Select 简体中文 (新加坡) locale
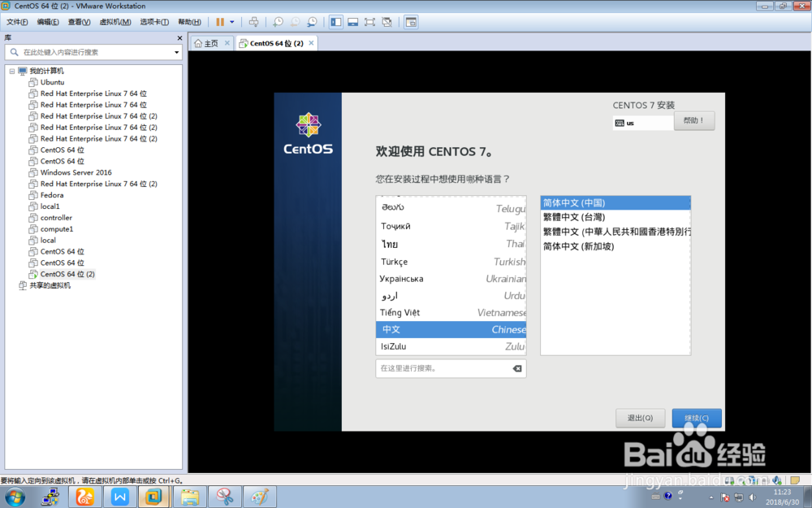The height and width of the screenshot is (508, 812). point(615,246)
